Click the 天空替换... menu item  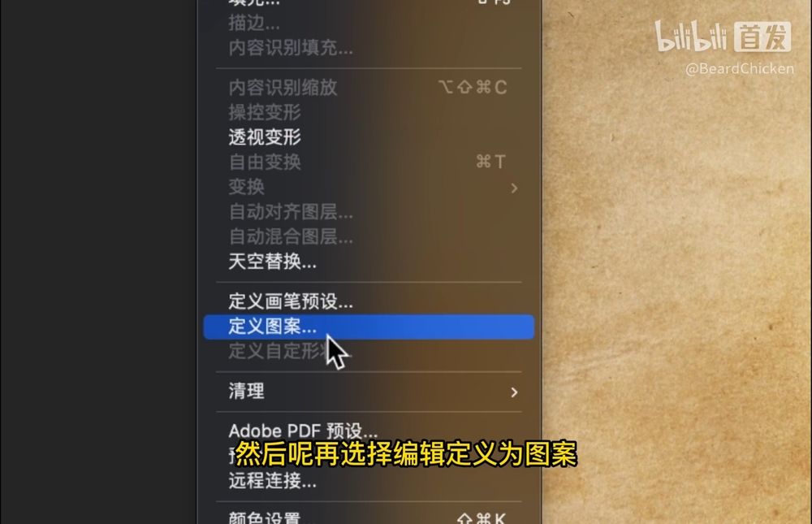coord(369,262)
